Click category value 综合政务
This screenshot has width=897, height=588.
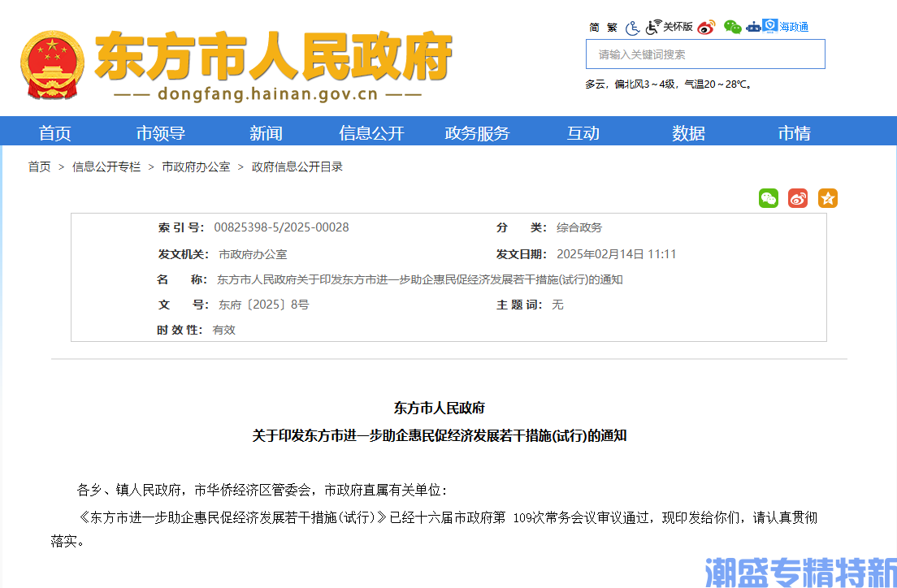(579, 227)
